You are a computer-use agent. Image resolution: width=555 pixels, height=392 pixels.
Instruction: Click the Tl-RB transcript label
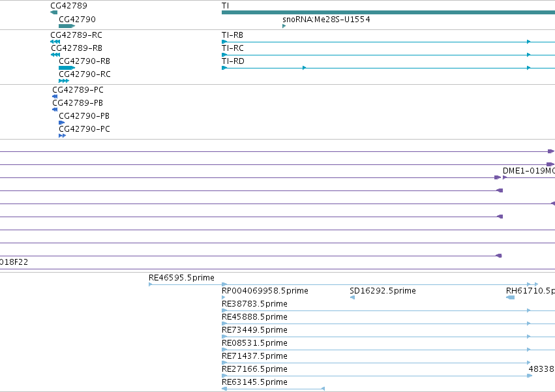point(232,35)
